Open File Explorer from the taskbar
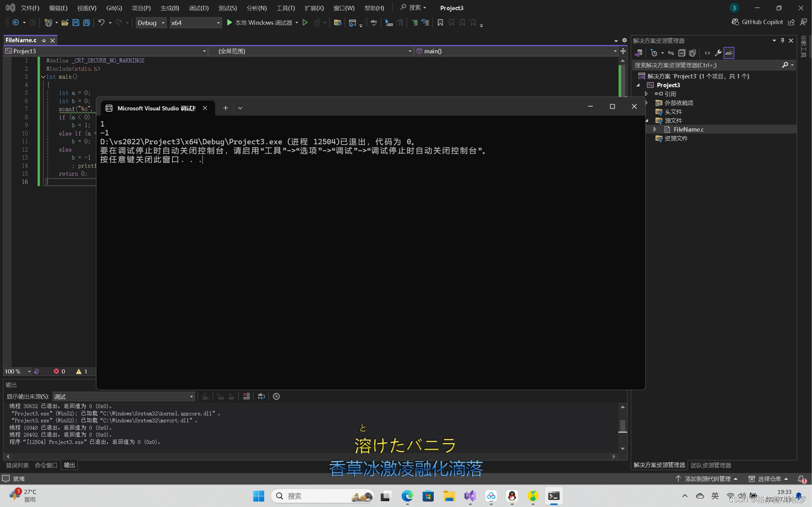This screenshot has height=507, width=812. [449, 496]
